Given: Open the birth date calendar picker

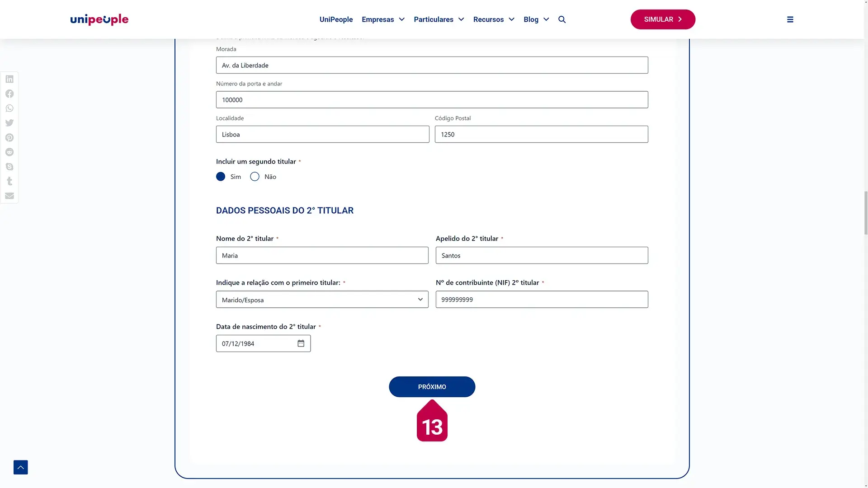Looking at the screenshot, I should point(301,343).
